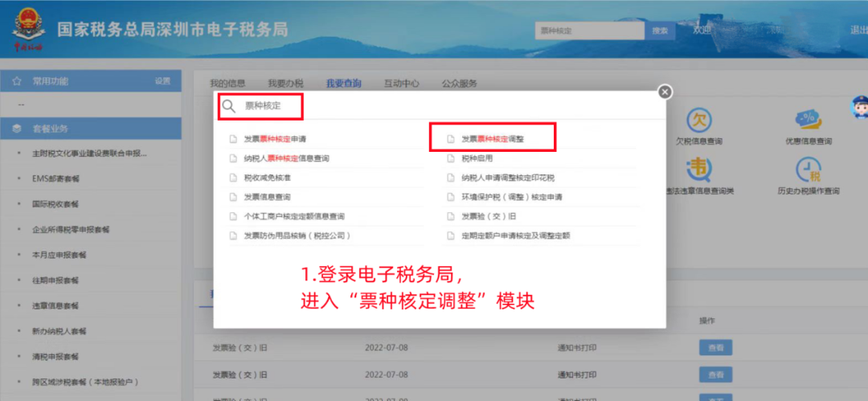Click the cube icon beside 套餐业务
The width and height of the screenshot is (868, 401).
tap(17, 129)
